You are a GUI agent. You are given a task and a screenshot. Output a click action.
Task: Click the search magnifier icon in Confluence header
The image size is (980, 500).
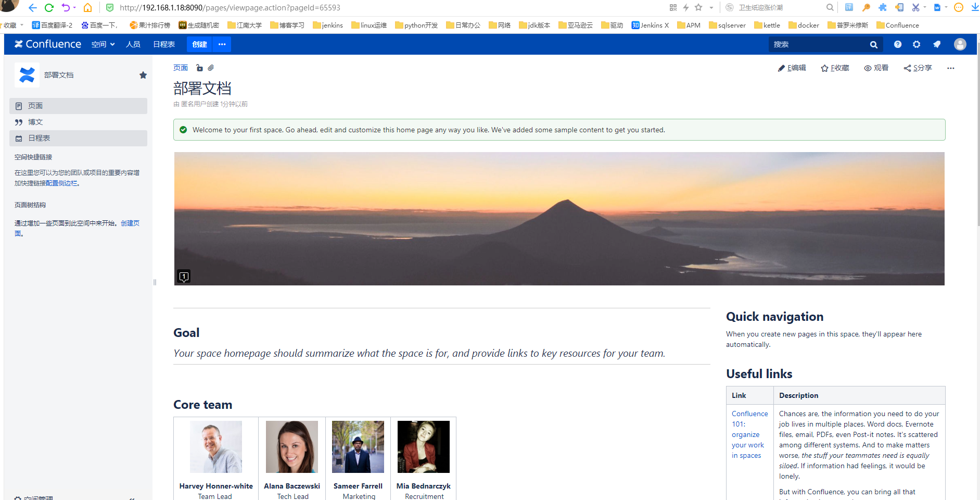[874, 45]
